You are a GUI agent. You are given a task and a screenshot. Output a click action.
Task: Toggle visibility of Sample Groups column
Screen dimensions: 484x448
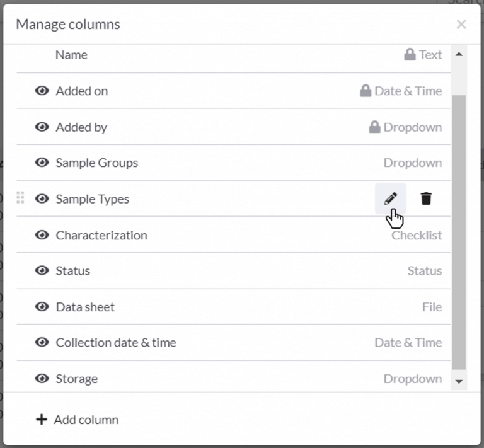pyautogui.click(x=42, y=163)
